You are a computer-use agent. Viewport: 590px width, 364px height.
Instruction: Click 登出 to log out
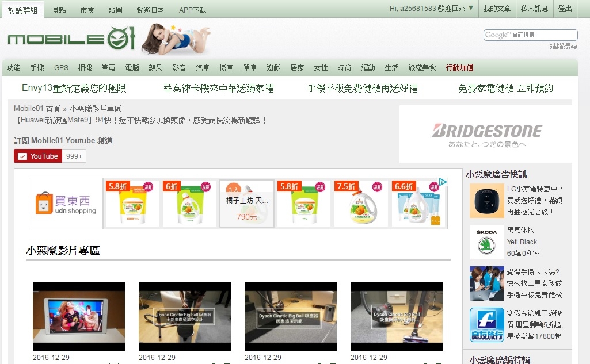565,8
